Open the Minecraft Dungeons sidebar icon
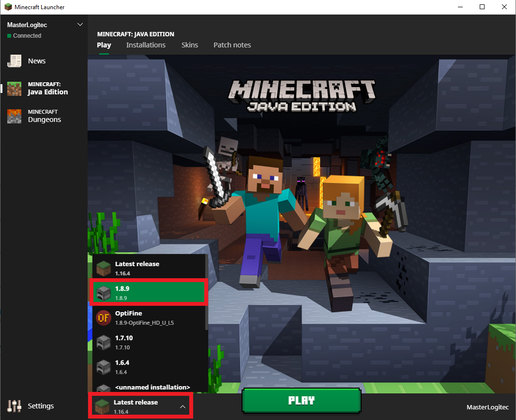The height and width of the screenshot is (420, 516). [x=14, y=116]
